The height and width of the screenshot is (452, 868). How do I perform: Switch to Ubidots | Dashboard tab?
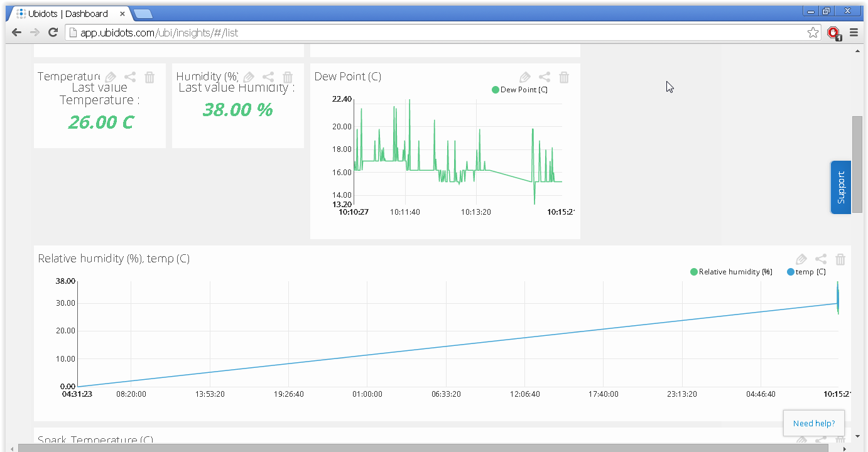68,13
